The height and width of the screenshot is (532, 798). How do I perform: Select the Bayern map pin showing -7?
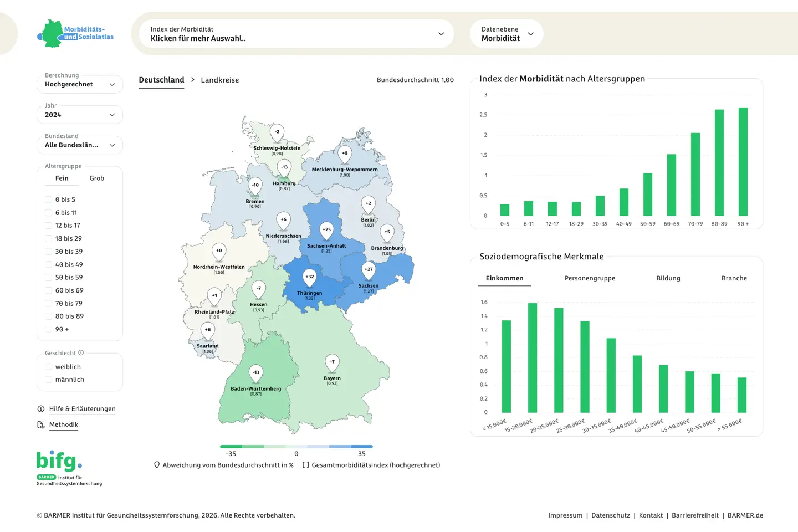coord(332,364)
